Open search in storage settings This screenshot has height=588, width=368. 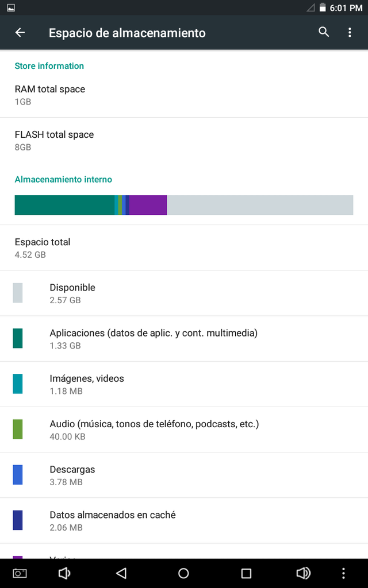(x=324, y=32)
